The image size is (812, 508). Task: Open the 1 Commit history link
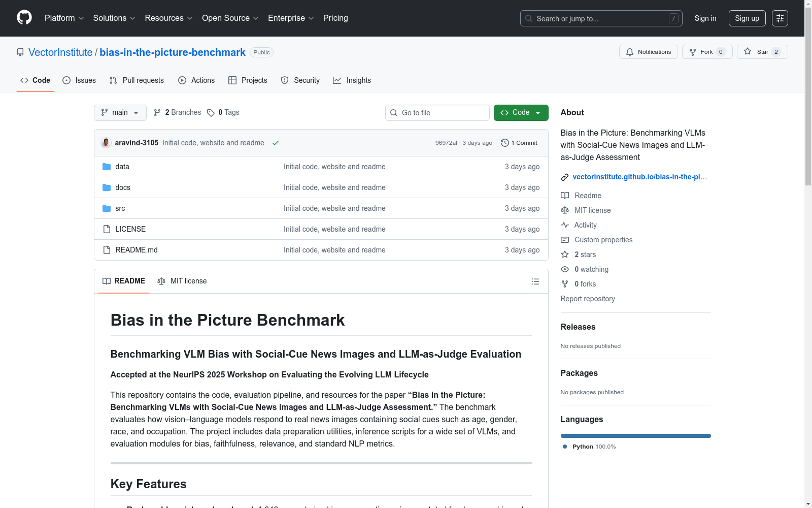click(x=519, y=143)
